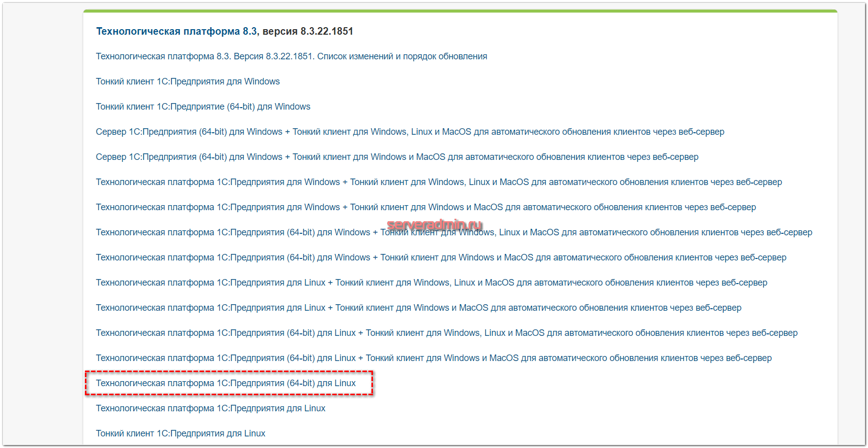Choose 32-bit Linux platform with Windows и MacOS clients

[418, 308]
